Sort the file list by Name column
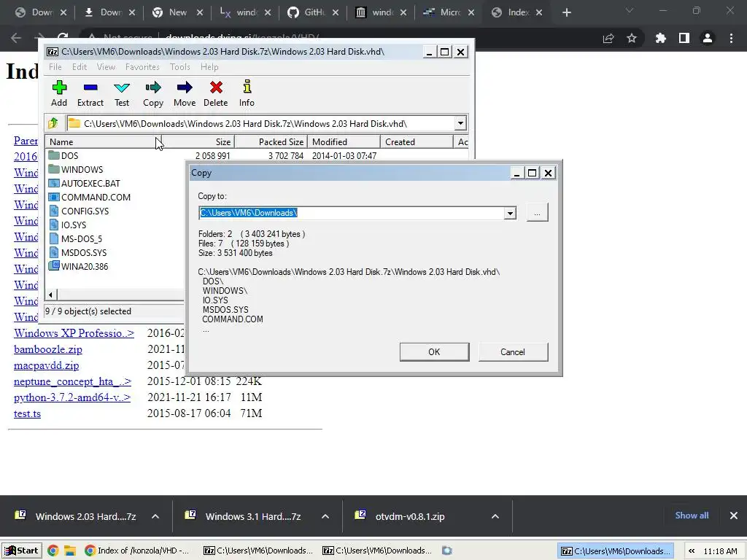 pos(102,142)
